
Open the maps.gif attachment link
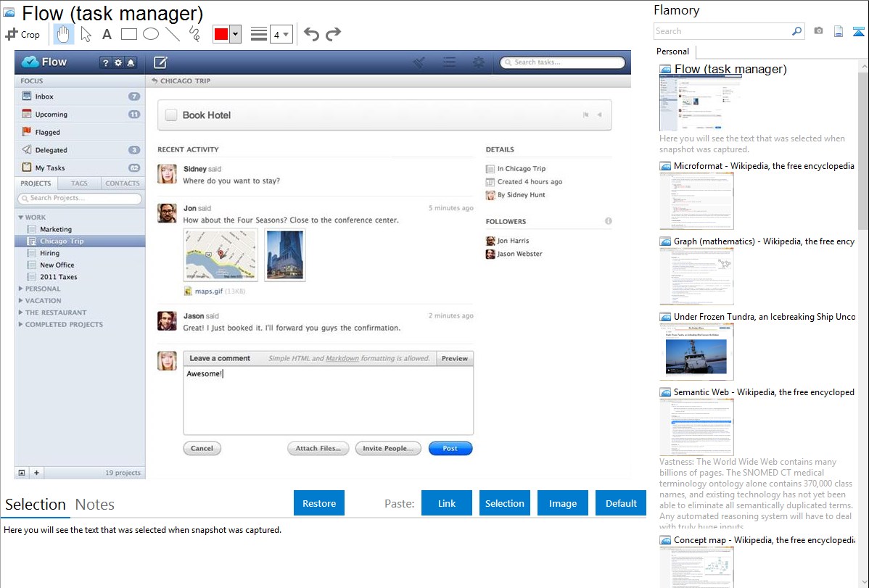click(209, 291)
